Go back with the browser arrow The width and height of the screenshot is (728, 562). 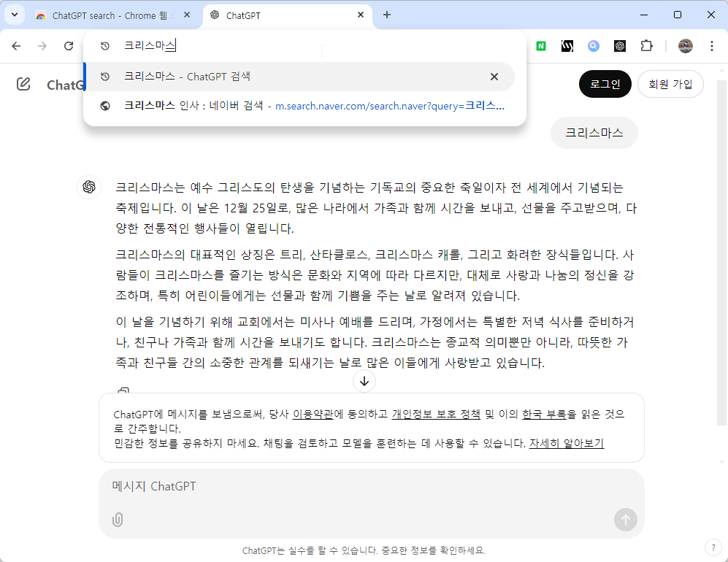[x=17, y=45]
